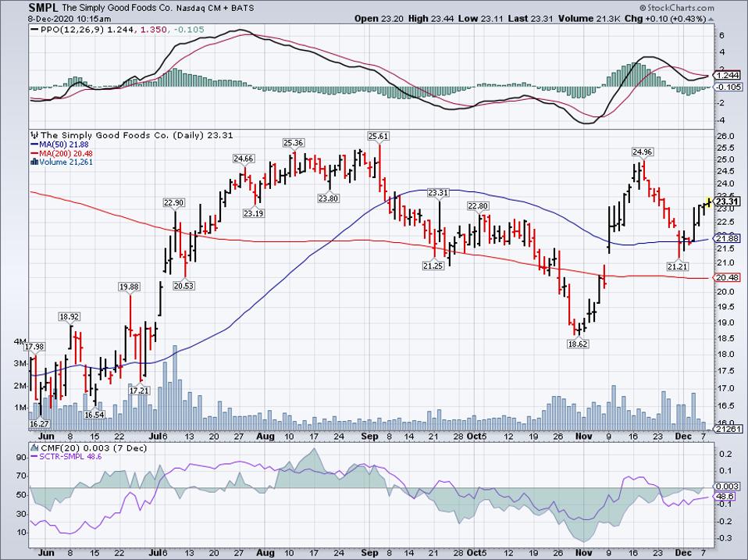Click the 25.61 price peak label
748x560 pixels.
(x=378, y=136)
